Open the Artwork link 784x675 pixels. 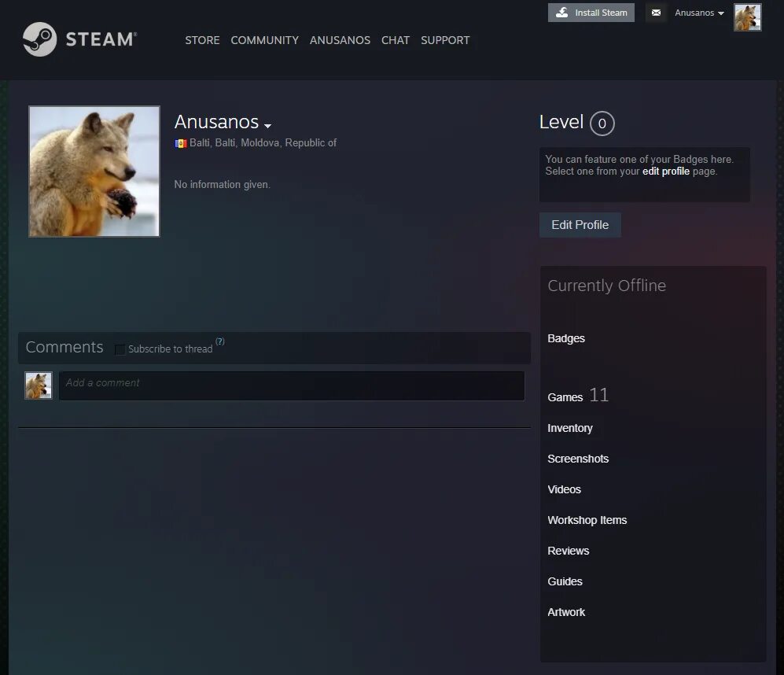point(566,612)
